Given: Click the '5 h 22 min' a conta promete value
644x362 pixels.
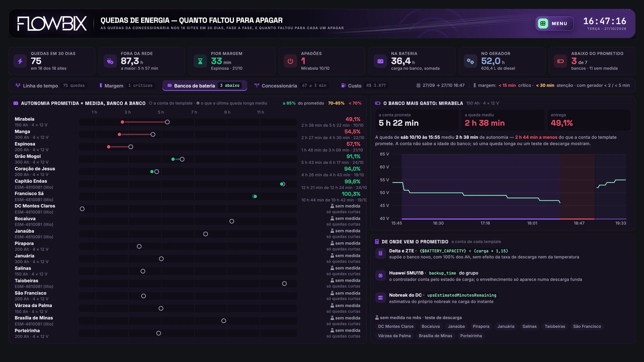Looking at the screenshot, I should point(399,123).
